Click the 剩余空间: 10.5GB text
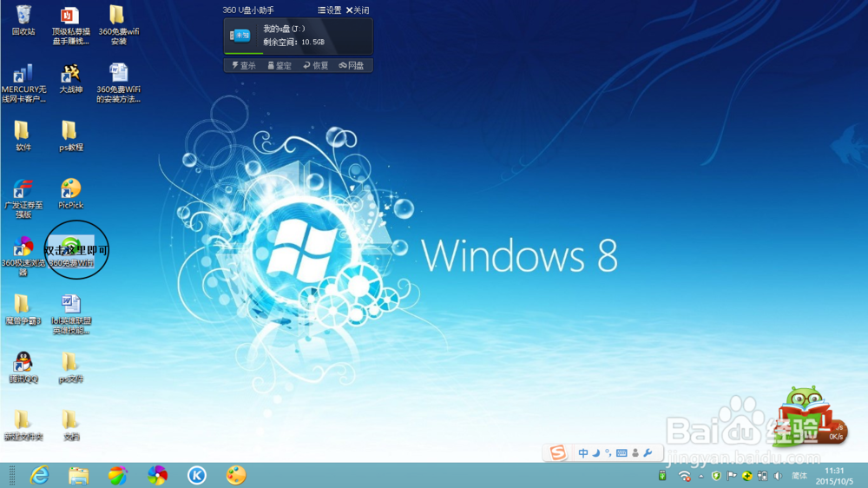The width and height of the screenshot is (868, 488). tap(294, 42)
